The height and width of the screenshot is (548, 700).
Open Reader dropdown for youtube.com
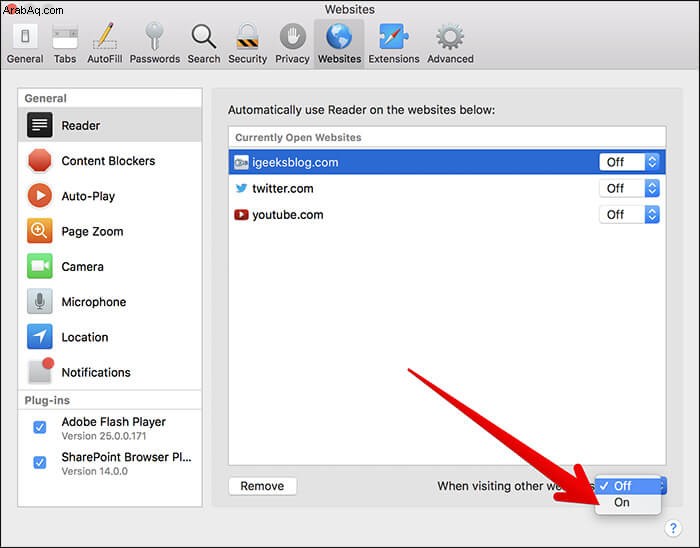pos(629,215)
